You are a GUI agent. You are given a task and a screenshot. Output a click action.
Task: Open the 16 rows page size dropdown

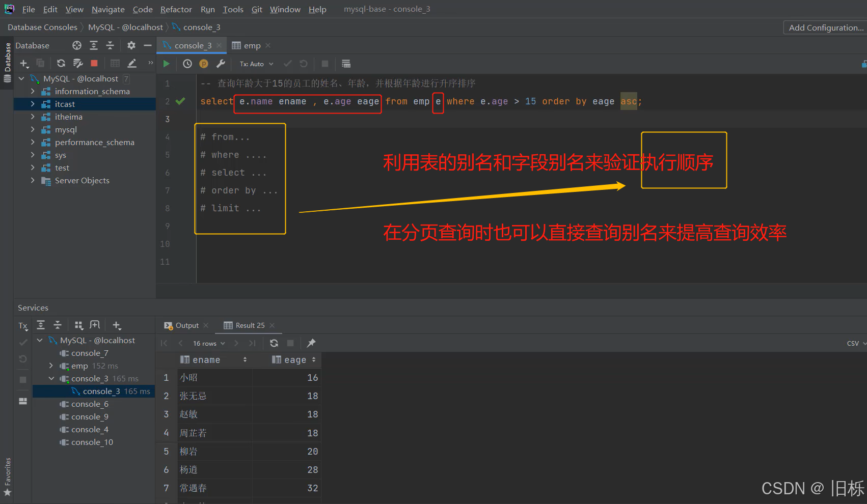209,343
